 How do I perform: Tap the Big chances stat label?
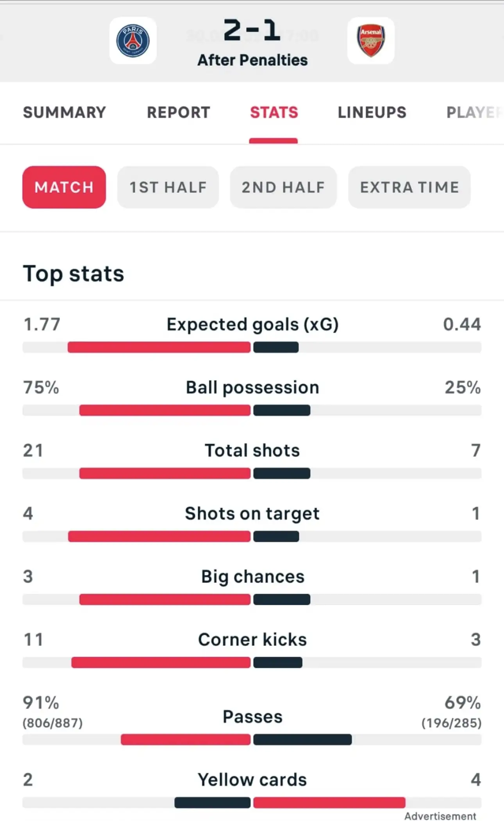point(253,577)
